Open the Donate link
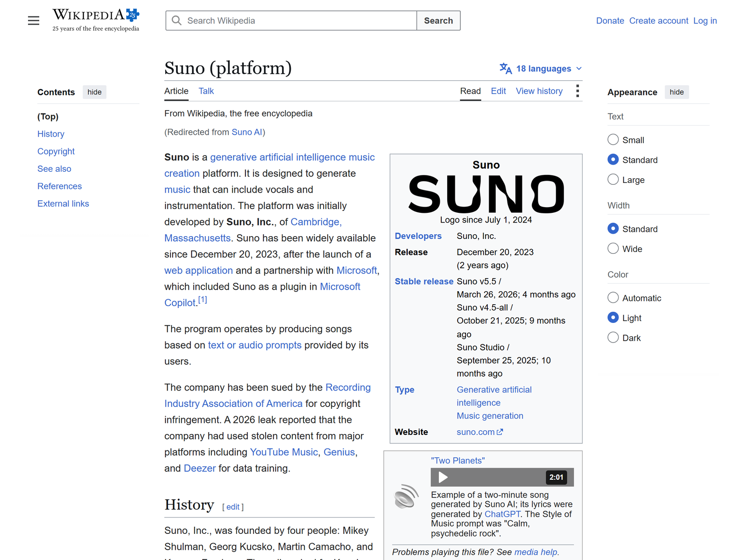The image size is (747, 560). click(610, 21)
